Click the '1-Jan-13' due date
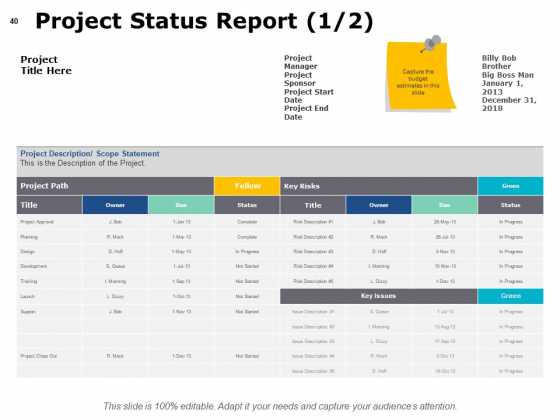The height and width of the screenshot is (420, 560). pos(181,222)
